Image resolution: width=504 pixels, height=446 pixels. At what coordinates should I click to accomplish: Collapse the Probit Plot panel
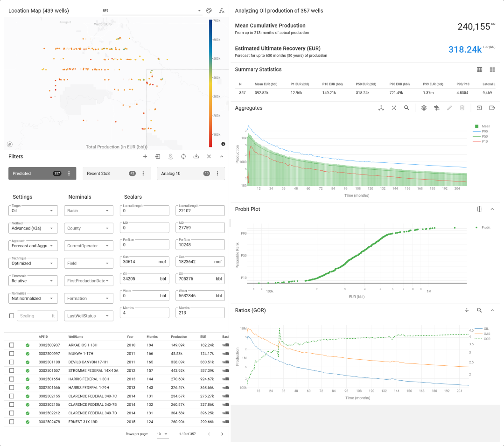pyautogui.click(x=492, y=209)
